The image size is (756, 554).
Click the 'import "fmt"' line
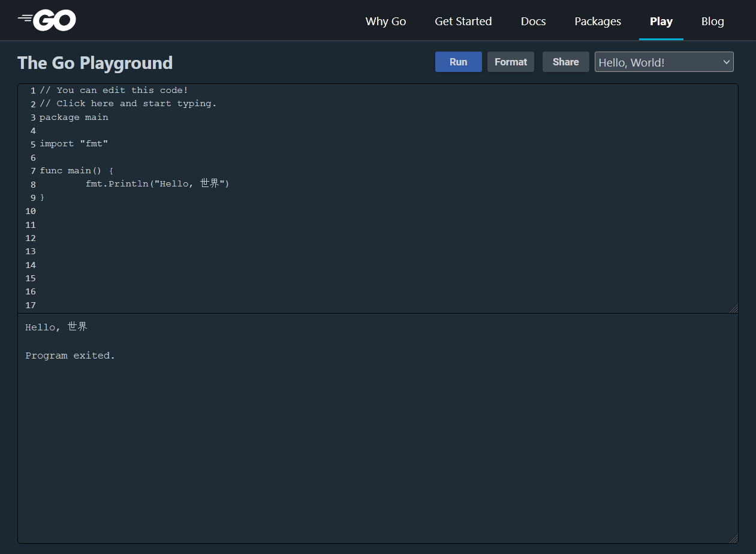click(74, 144)
